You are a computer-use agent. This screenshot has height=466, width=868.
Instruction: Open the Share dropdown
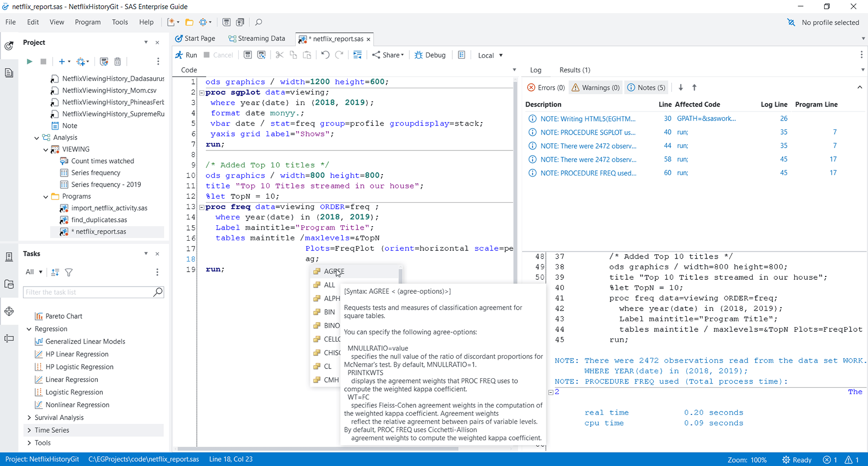pyautogui.click(x=388, y=55)
